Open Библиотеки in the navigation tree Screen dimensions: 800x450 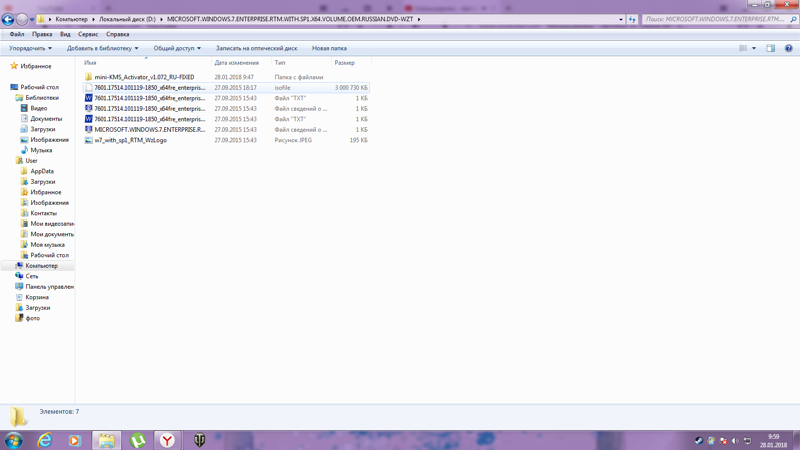click(42, 98)
